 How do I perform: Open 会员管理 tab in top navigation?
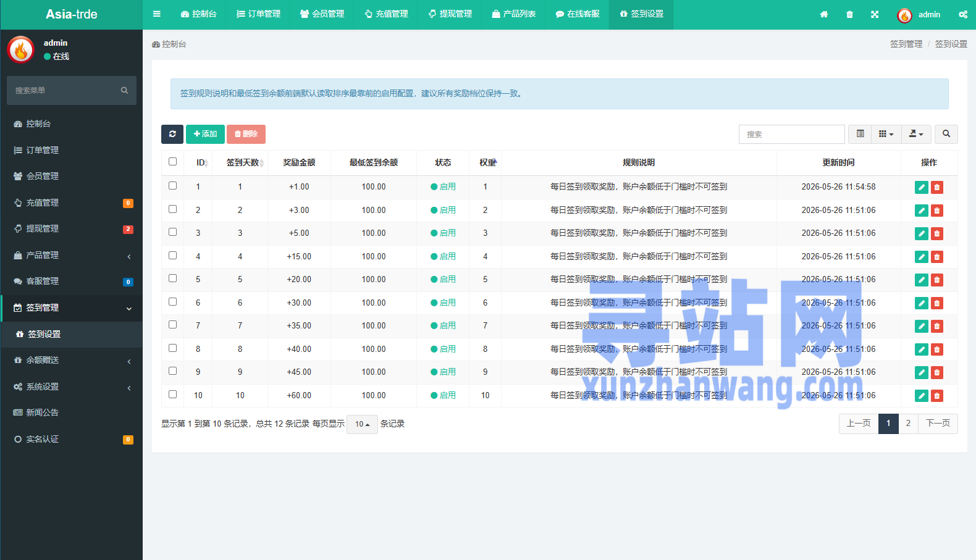click(x=322, y=14)
